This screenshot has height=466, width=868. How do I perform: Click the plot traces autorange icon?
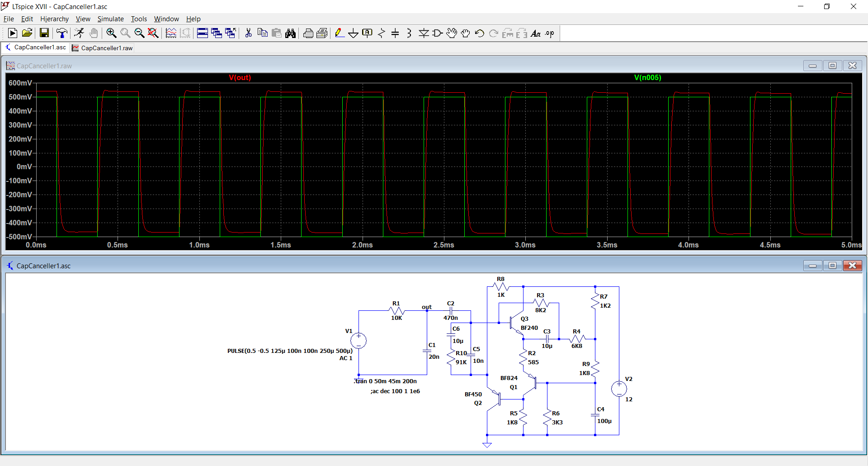click(171, 33)
